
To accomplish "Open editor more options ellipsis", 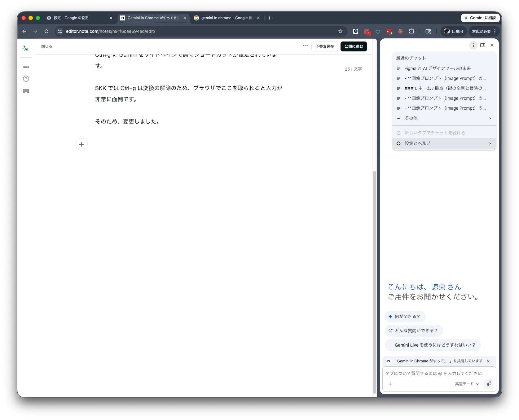I will coord(305,46).
